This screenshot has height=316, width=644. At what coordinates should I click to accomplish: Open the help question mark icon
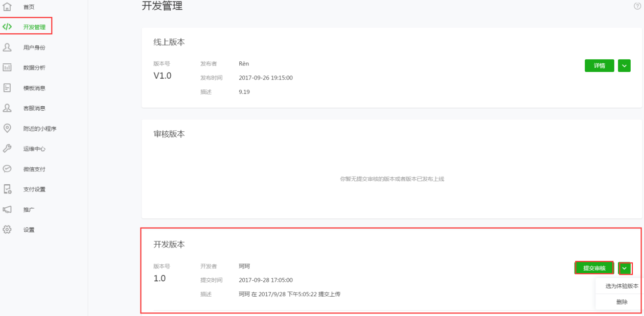tap(637, 6)
